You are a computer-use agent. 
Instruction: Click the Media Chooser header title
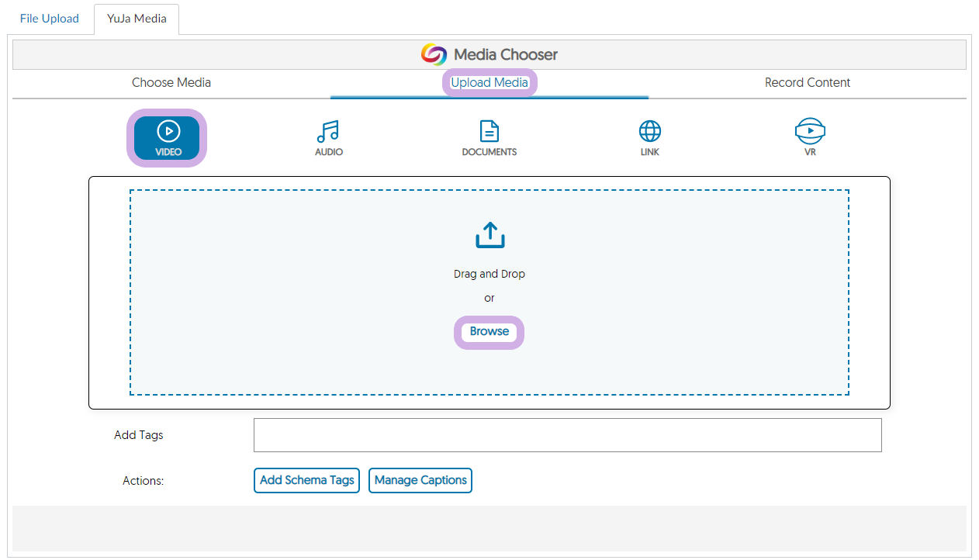[506, 54]
